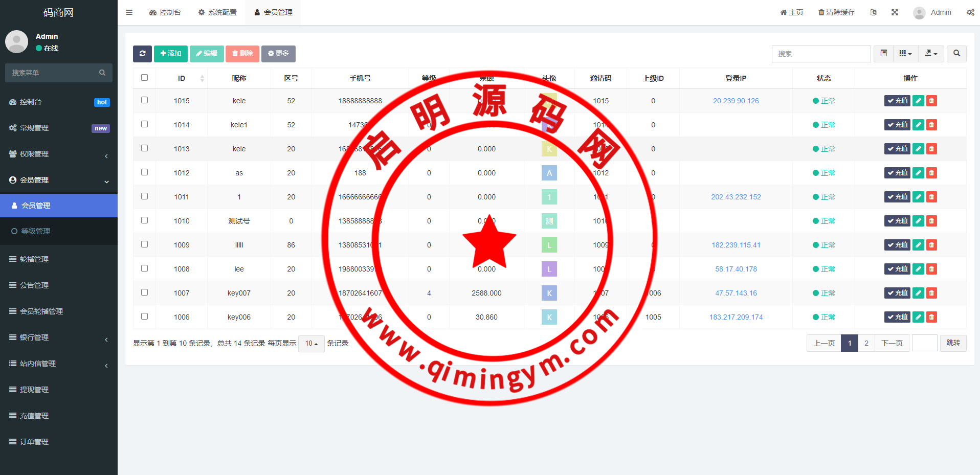Check the select-all checkbox in table header
Image resolution: width=980 pixels, height=475 pixels.
point(144,78)
